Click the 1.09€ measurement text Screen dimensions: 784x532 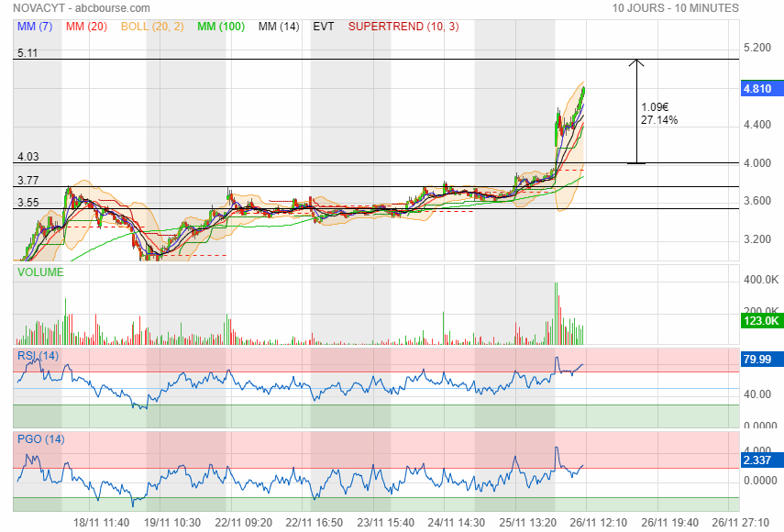point(655,107)
